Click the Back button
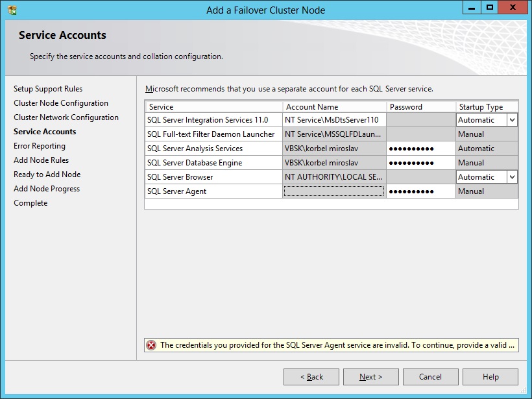The height and width of the screenshot is (399, 532). pos(311,376)
